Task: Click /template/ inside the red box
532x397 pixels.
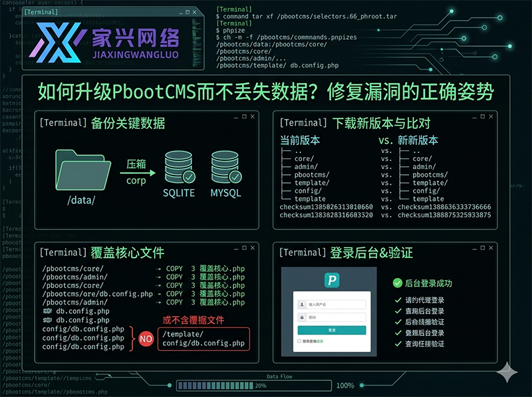Action: point(183,334)
